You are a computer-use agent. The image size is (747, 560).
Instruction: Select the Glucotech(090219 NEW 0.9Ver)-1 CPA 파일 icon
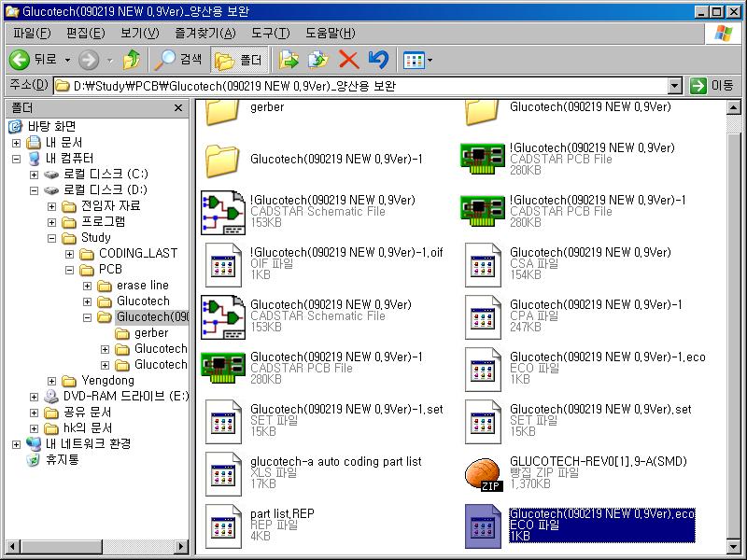coord(483,317)
